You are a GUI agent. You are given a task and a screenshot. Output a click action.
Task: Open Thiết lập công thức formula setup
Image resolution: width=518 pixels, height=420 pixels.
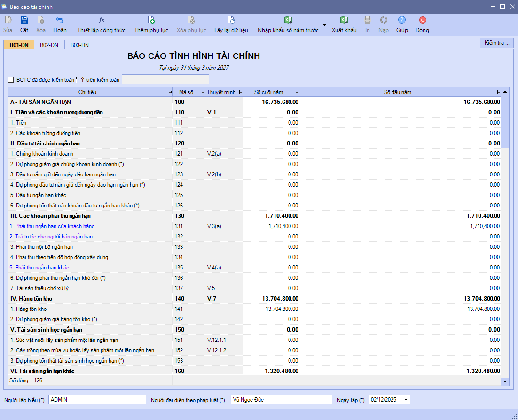102,20
